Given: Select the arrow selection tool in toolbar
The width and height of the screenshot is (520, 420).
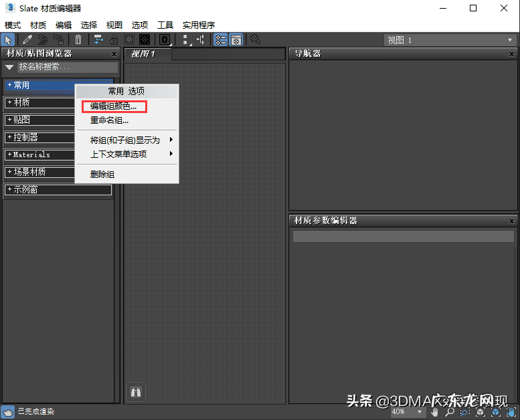Looking at the screenshot, I should pyautogui.click(x=8, y=40).
